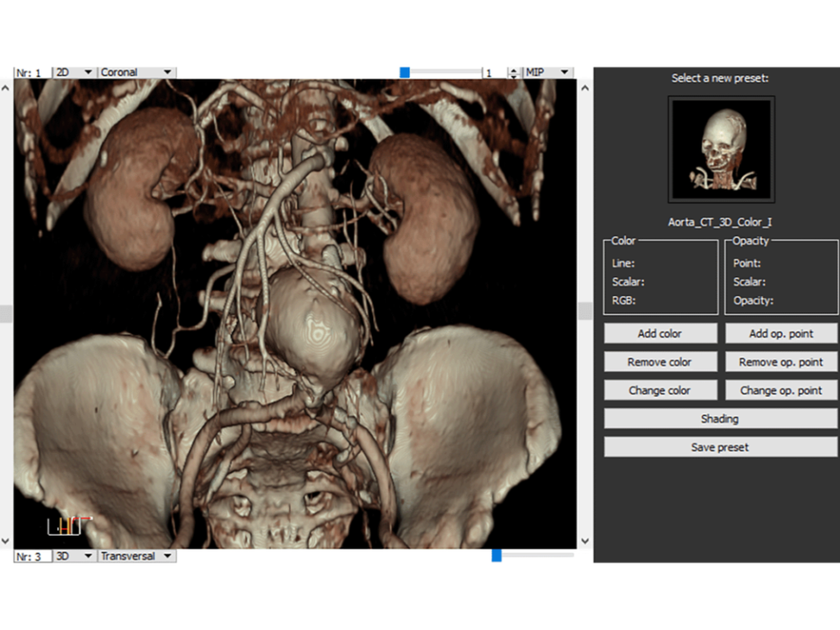840x630 pixels.
Task: Click the Opacity group 'Scalar:' label
Action: (x=749, y=282)
